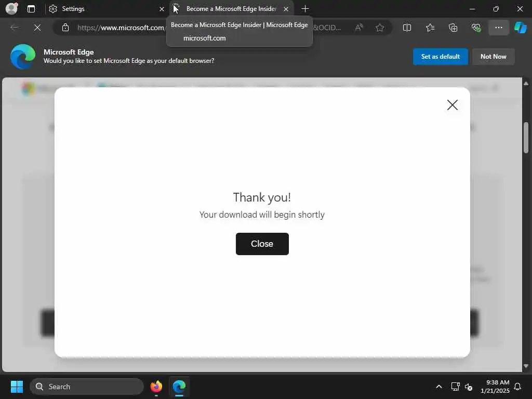Viewport: 532px width, 399px height.
Task: Add this page to favorites star
Action: (x=380, y=28)
